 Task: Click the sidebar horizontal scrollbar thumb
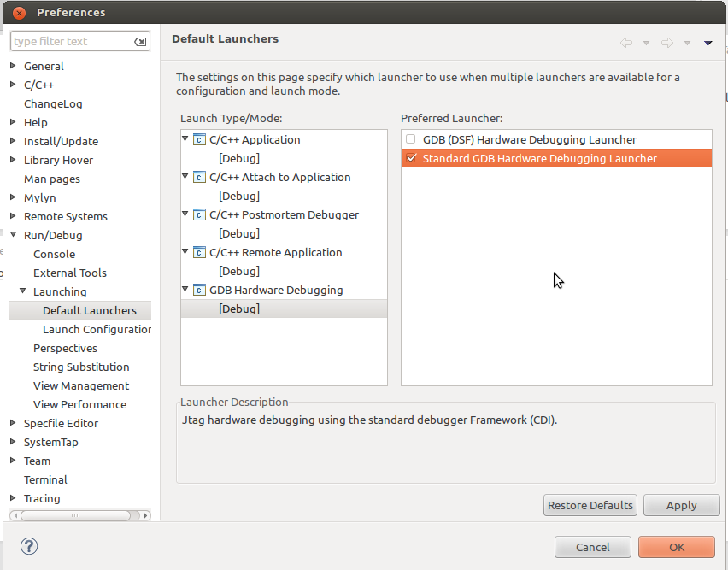(x=75, y=515)
